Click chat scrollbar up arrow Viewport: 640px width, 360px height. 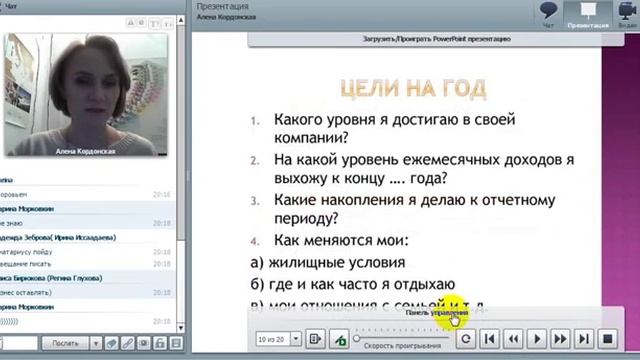coord(181,20)
